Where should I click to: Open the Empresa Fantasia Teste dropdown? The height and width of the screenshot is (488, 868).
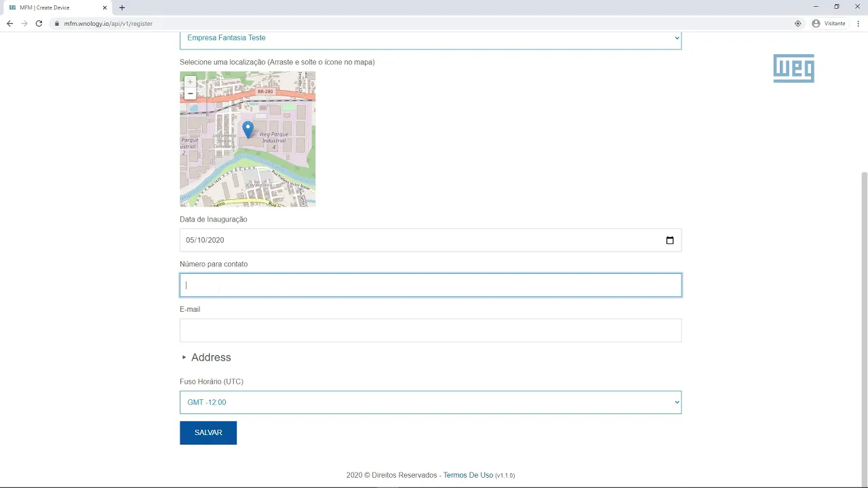[x=431, y=39]
